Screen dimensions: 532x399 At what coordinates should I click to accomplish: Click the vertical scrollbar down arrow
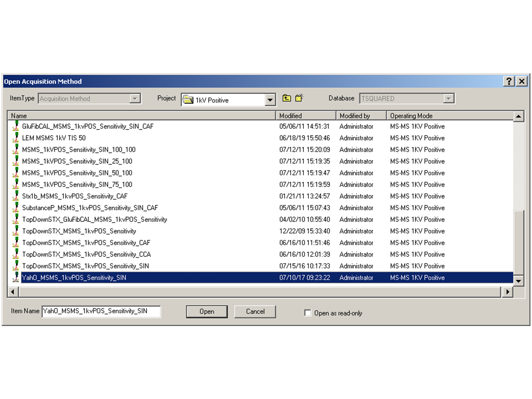coord(519,281)
